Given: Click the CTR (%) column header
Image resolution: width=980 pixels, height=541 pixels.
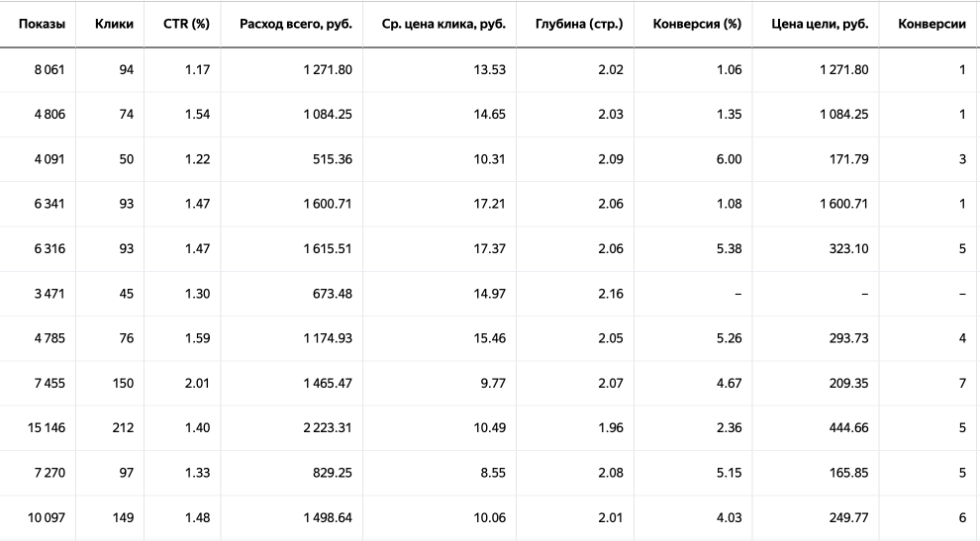Looking at the screenshot, I should pos(186,25).
